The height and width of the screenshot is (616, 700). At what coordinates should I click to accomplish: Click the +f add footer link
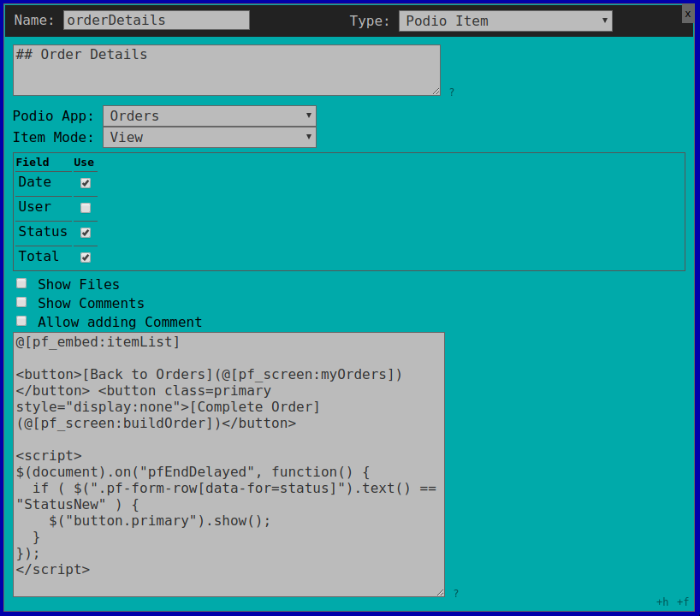[x=683, y=602]
